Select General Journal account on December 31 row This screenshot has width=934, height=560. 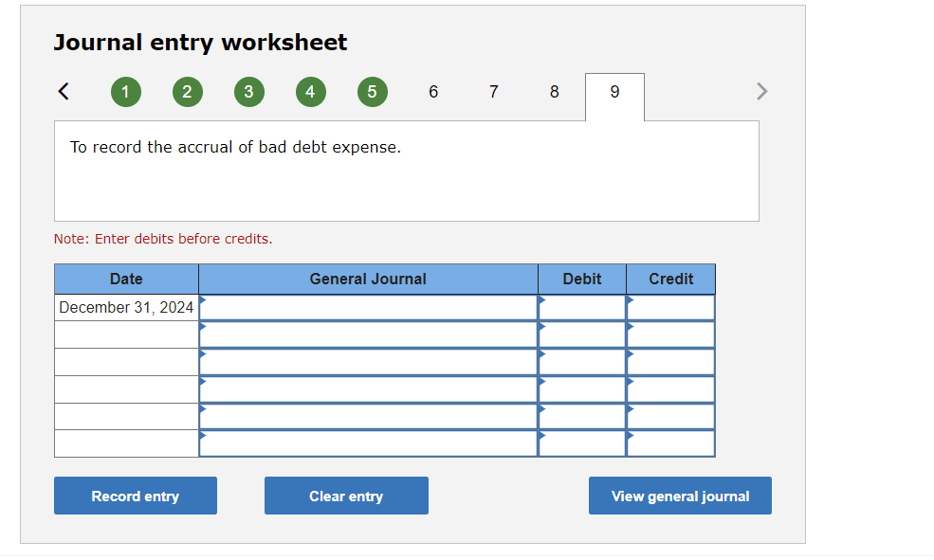(x=368, y=308)
